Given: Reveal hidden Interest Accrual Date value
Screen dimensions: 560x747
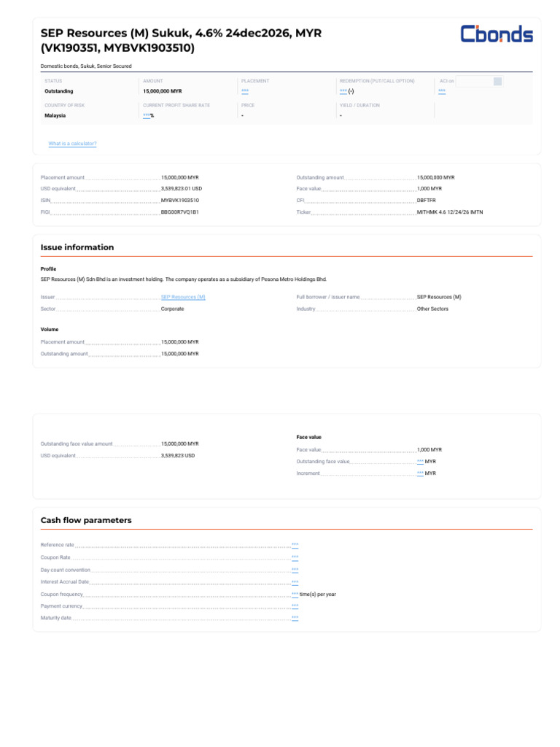Looking at the screenshot, I should pos(295,581).
